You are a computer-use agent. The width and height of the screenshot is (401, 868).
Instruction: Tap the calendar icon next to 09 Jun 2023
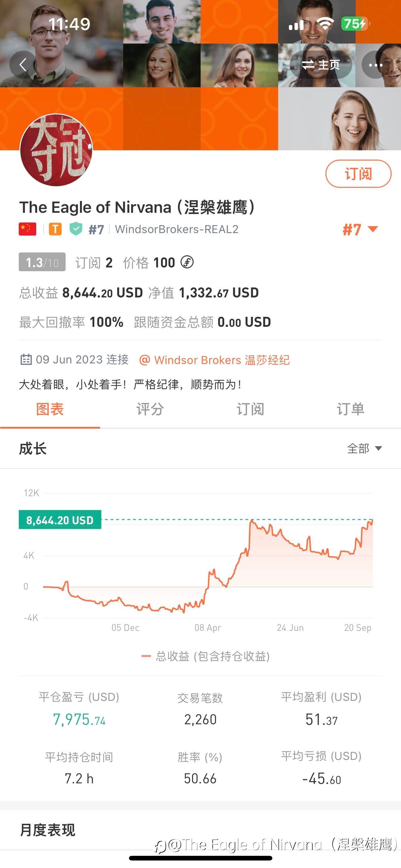pyautogui.click(x=26, y=360)
